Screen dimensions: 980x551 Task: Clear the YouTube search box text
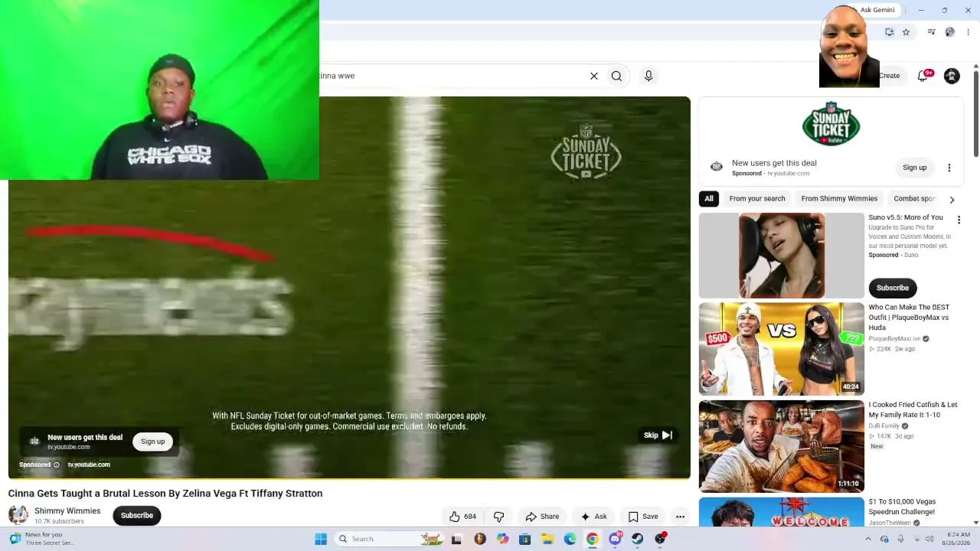(x=593, y=76)
